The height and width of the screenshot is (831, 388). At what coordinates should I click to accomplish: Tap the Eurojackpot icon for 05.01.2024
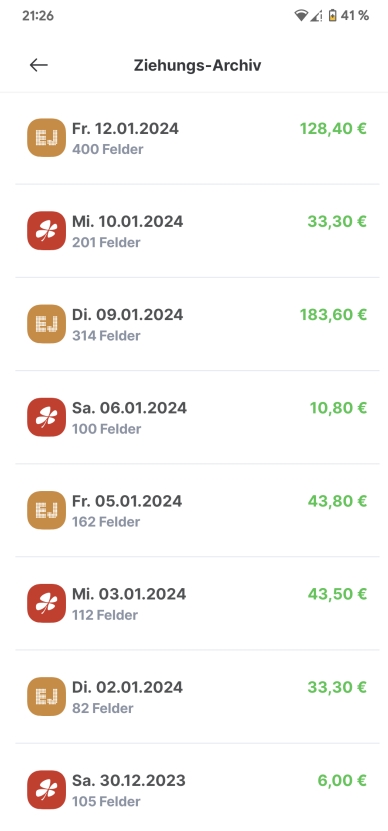(47, 510)
